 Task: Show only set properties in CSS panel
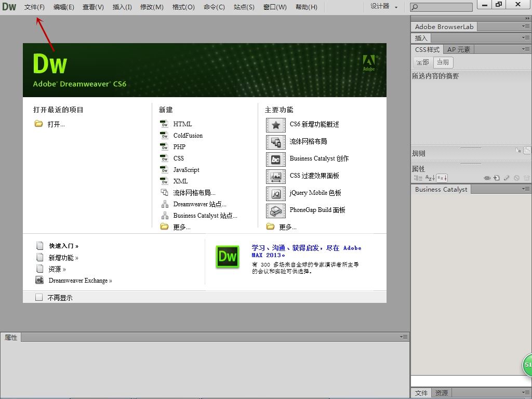click(x=442, y=178)
